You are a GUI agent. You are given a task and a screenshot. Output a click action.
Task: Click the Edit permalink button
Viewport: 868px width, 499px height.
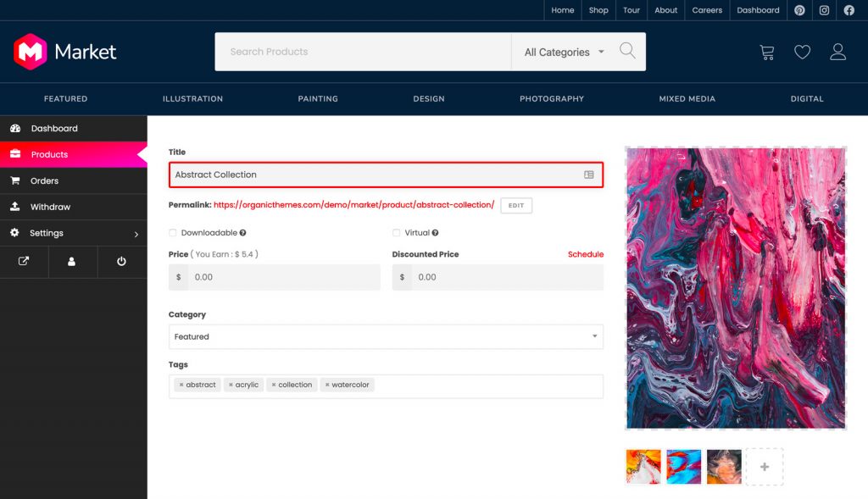click(516, 205)
